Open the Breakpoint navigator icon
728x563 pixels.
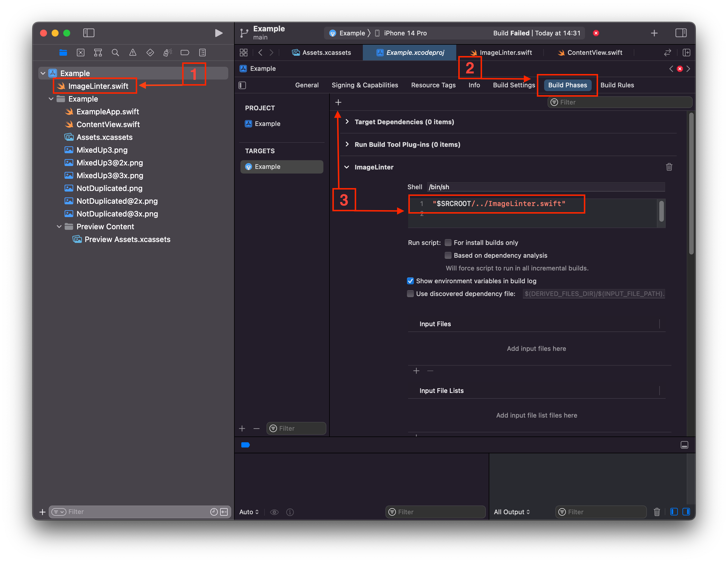tap(185, 52)
